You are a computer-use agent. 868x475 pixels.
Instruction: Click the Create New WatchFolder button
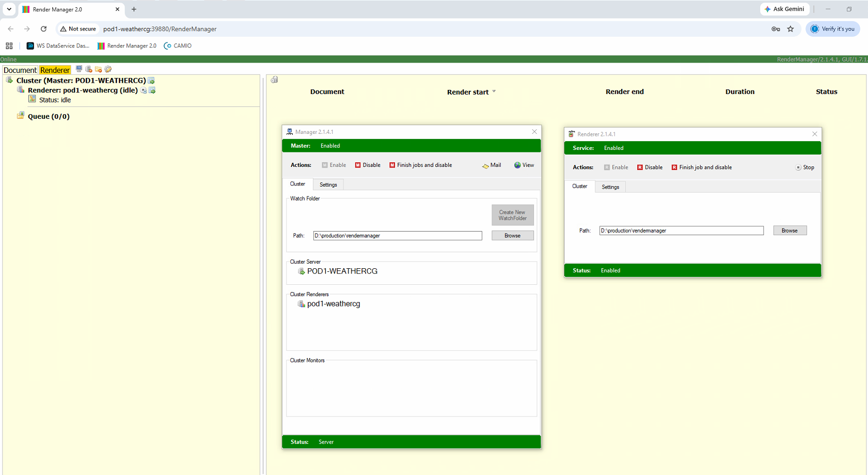[x=512, y=215]
